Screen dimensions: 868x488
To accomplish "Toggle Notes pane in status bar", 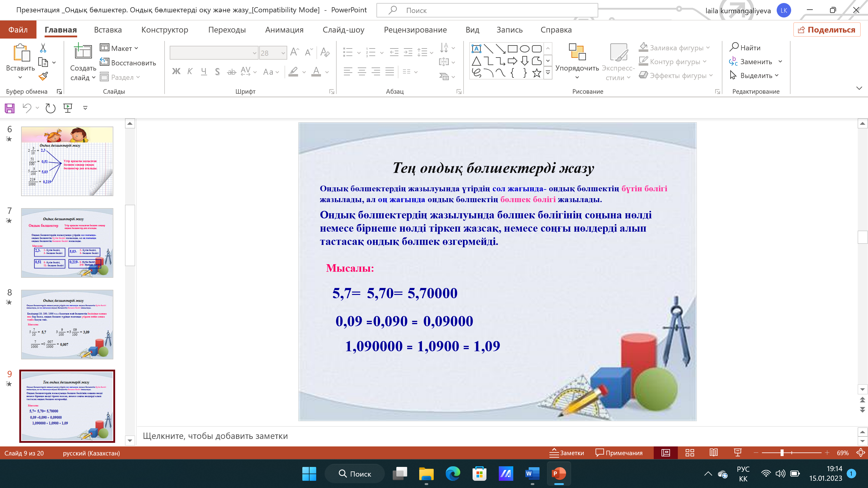I will (x=567, y=453).
